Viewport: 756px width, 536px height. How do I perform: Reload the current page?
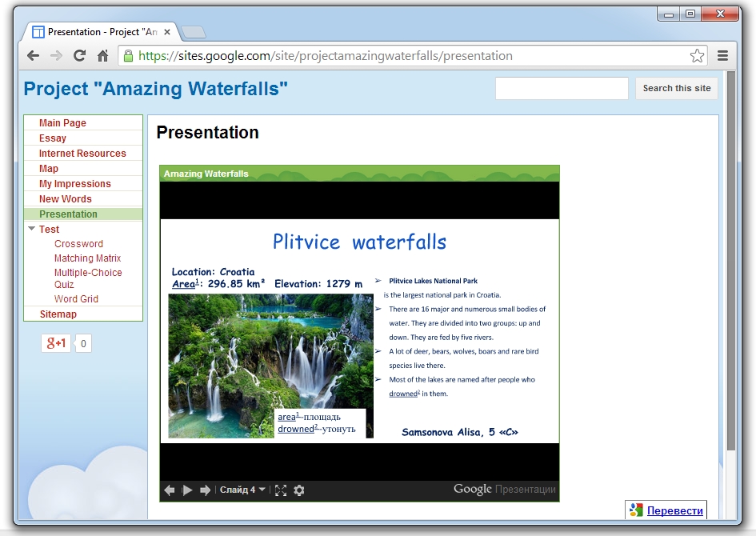[79, 56]
